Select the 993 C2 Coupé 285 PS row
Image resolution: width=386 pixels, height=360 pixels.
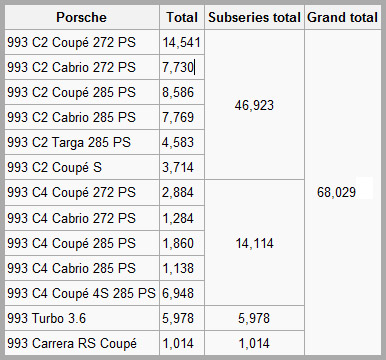(x=104, y=92)
